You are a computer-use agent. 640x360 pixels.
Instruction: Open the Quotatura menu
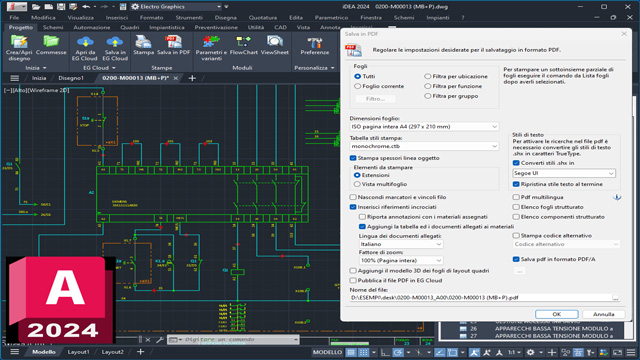(263, 18)
